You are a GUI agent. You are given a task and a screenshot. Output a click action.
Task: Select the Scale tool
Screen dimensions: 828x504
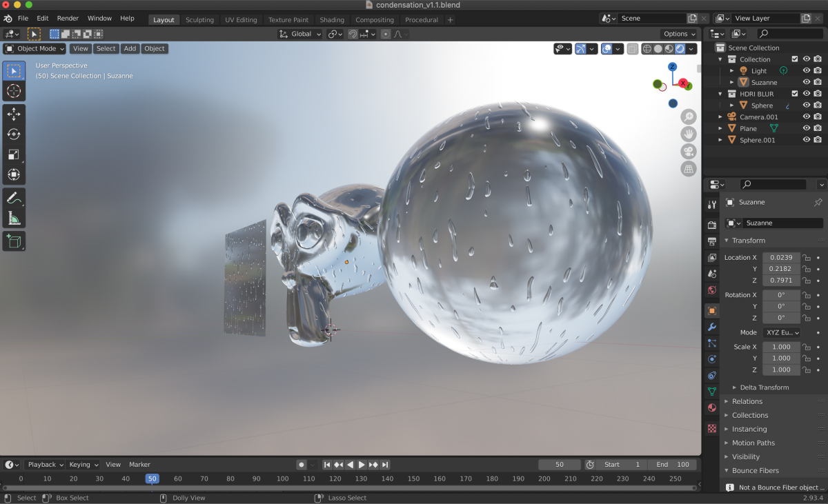14,154
